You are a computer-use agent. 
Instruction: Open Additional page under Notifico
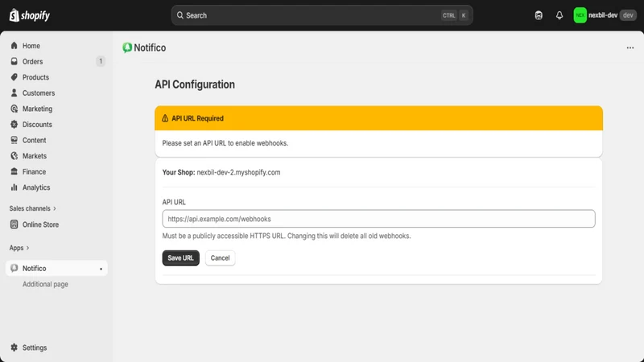pyautogui.click(x=45, y=284)
